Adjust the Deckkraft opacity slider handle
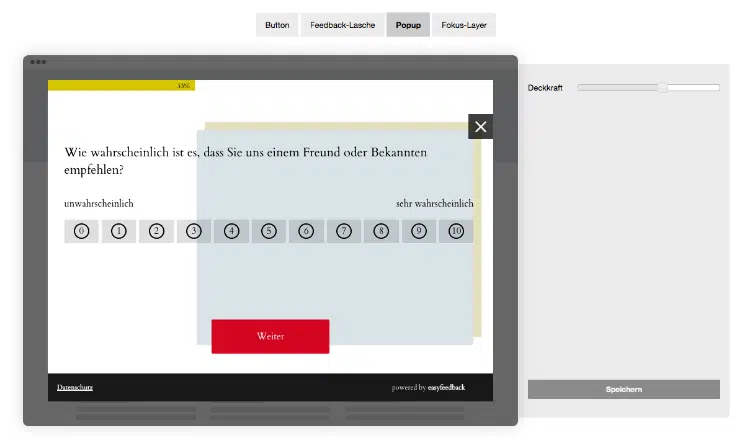750x443 pixels. (x=662, y=88)
